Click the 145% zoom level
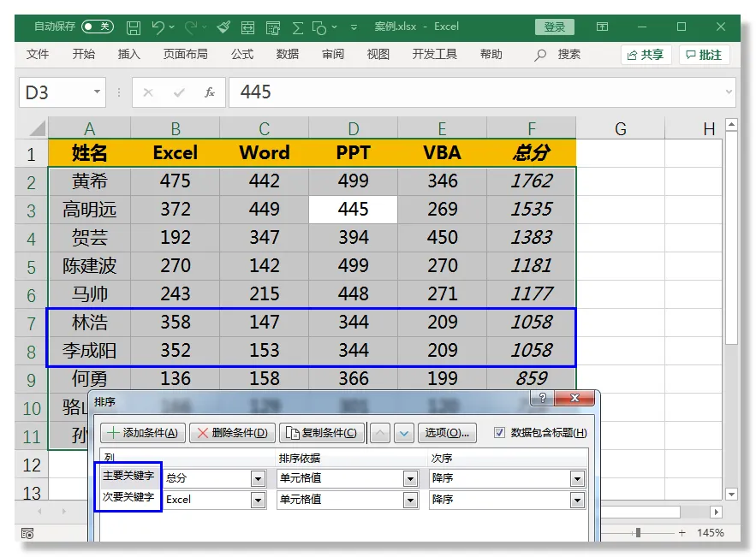 [x=711, y=532]
